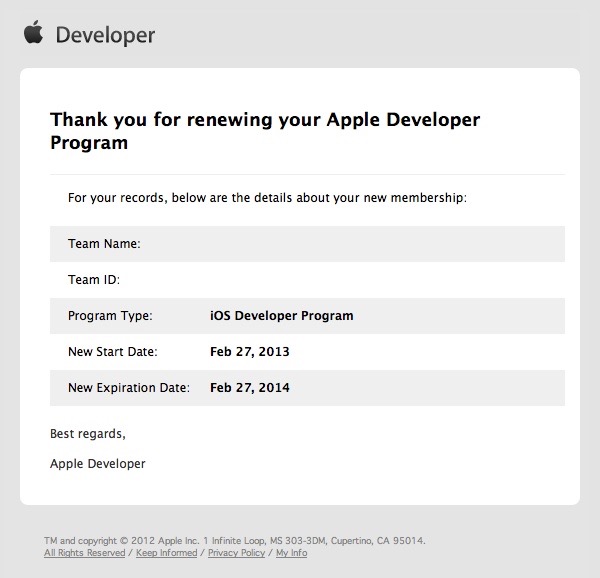Screen dimensions: 600x578
Task: Click the TM and copyright footer line
Action: click(x=235, y=541)
